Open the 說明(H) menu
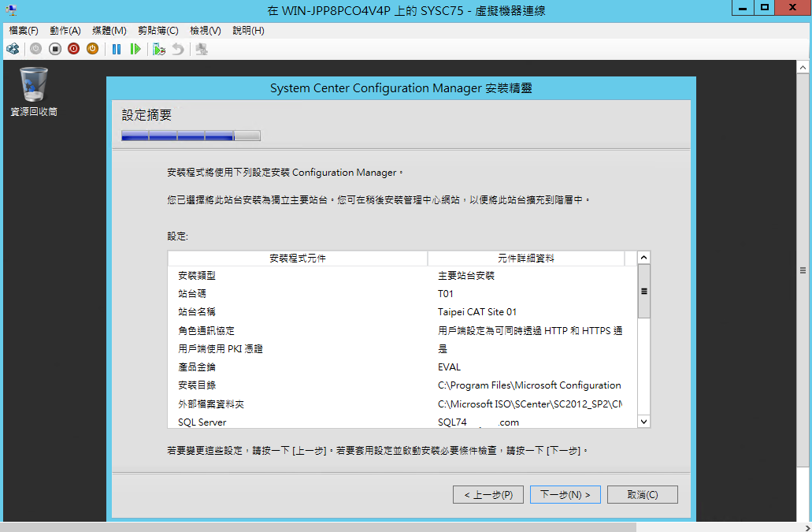Image resolution: width=812 pixels, height=532 pixels. click(x=248, y=31)
